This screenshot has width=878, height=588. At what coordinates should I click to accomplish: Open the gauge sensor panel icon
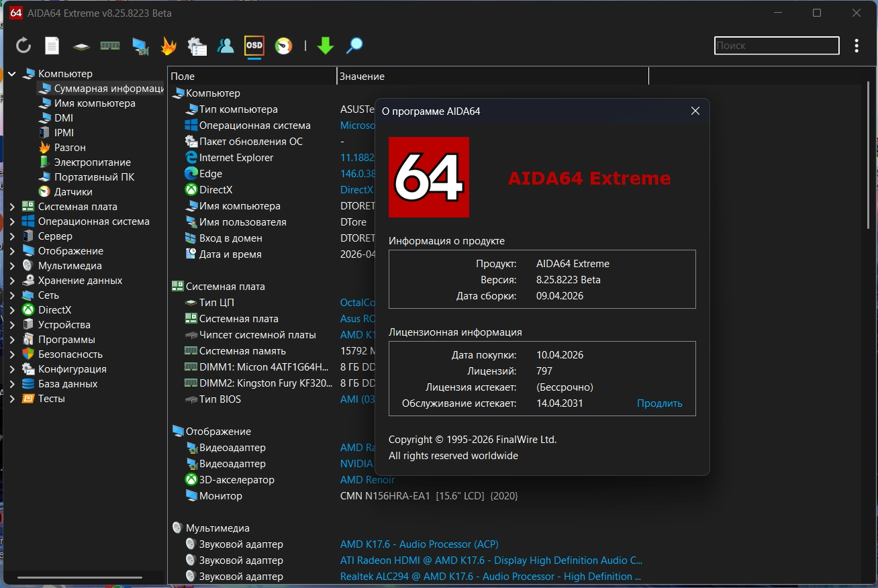284,46
